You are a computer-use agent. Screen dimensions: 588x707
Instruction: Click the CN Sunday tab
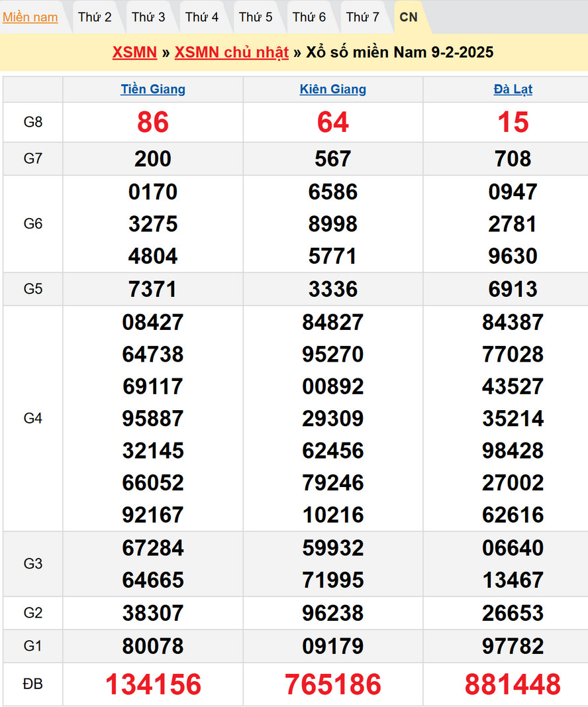click(409, 17)
